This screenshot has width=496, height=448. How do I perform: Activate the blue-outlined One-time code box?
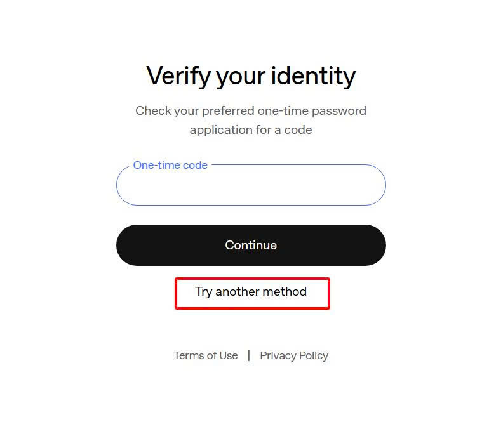click(251, 187)
